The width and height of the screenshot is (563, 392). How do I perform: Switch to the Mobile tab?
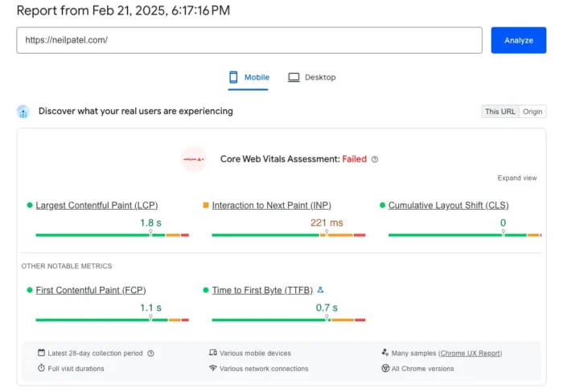[248, 77]
